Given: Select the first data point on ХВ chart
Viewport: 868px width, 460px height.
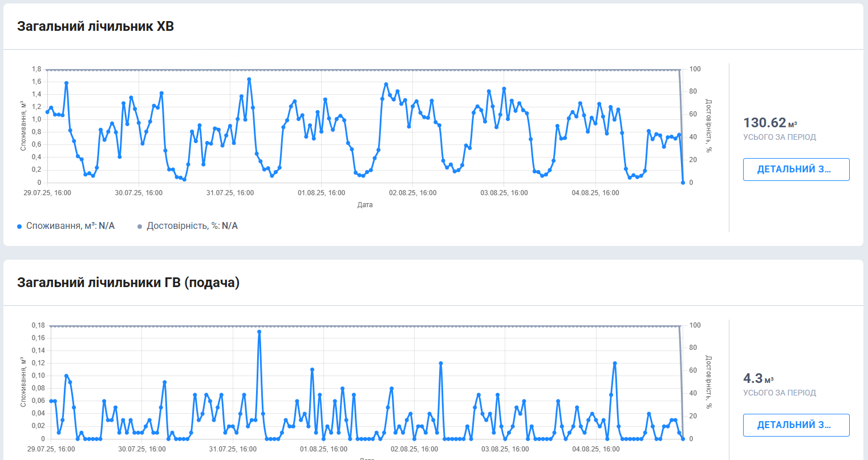Looking at the screenshot, I should click(x=47, y=112).
